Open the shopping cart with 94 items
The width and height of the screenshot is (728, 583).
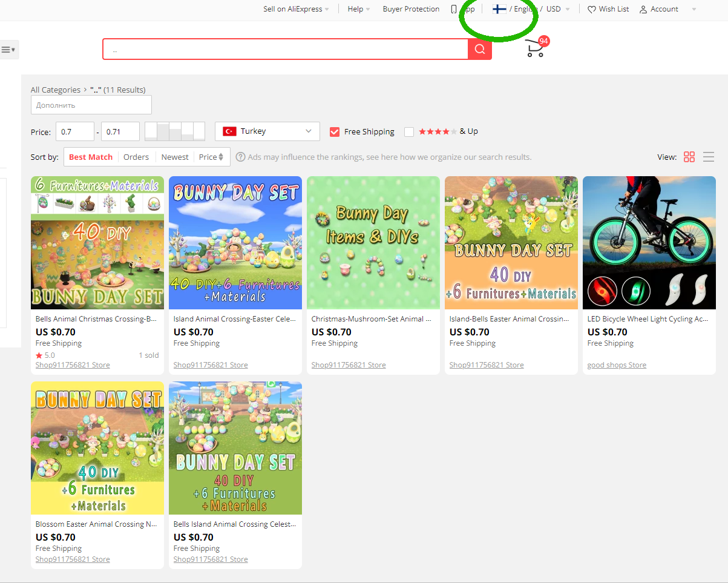[x=536, y=48]
